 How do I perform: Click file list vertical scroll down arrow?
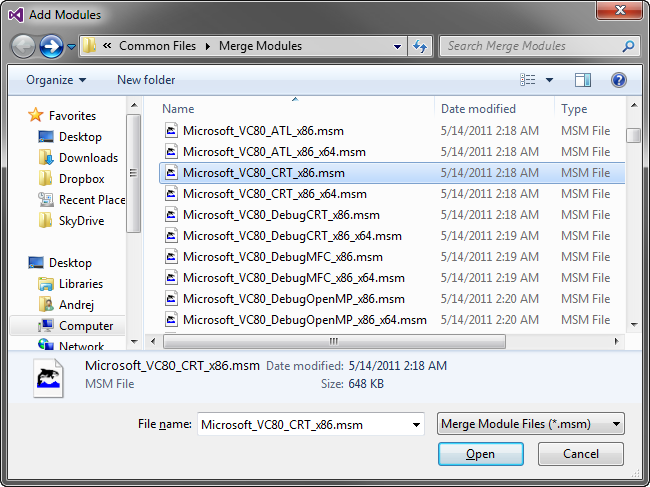[633, 325]
